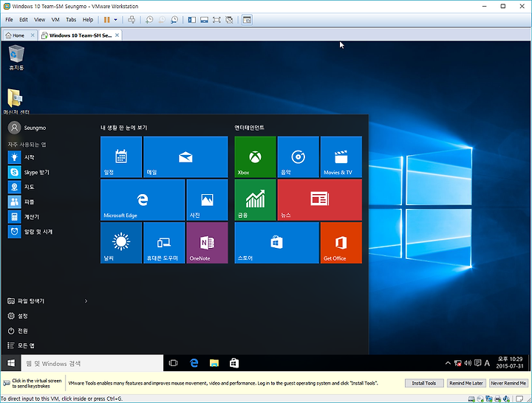The width and height of the screenshot is (532, 403).
Task: Open the Help menu
Action: pos(88,20)
